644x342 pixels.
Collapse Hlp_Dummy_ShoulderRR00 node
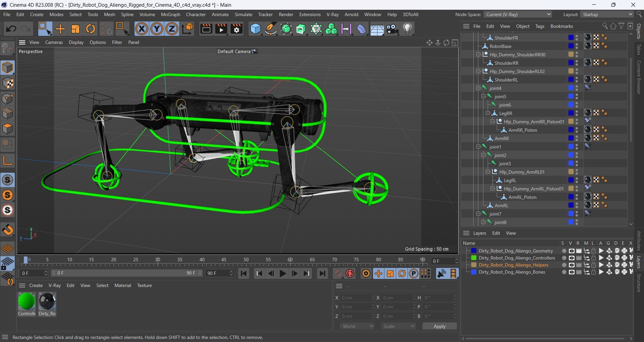coord(479,55)
